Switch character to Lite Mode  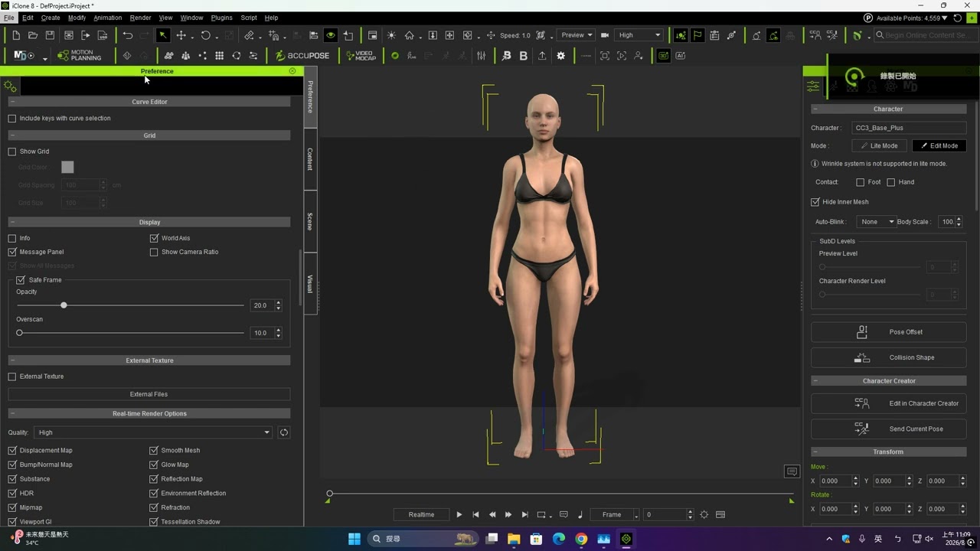point(879,145)
